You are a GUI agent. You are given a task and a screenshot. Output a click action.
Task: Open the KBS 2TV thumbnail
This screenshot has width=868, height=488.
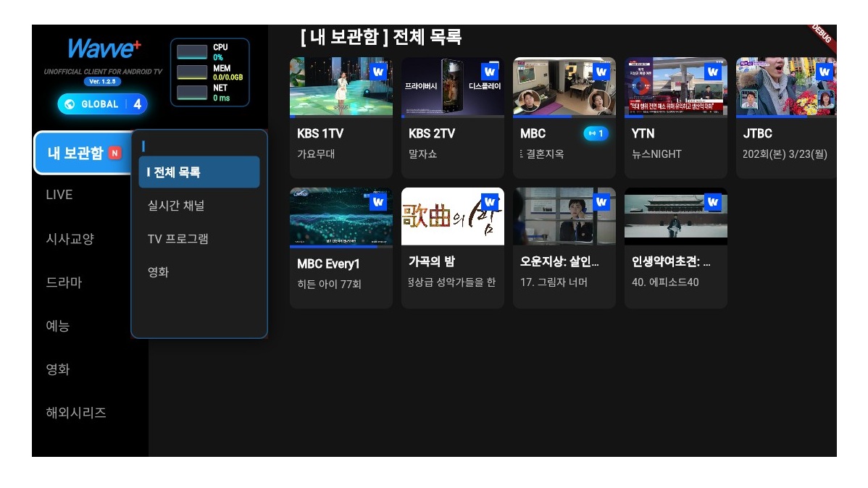[x=453, y=86]
